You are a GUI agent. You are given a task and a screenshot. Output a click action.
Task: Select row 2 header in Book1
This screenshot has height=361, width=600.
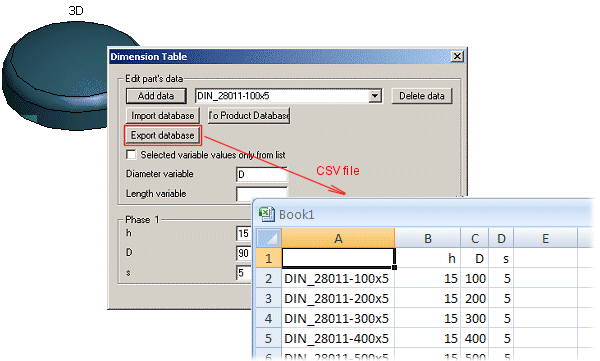point(269,278)
